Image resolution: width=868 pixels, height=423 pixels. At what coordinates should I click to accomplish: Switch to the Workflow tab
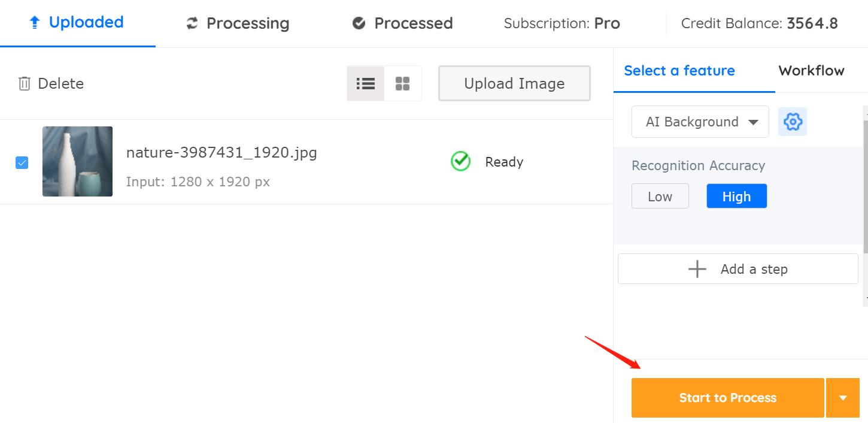point(811,71)
